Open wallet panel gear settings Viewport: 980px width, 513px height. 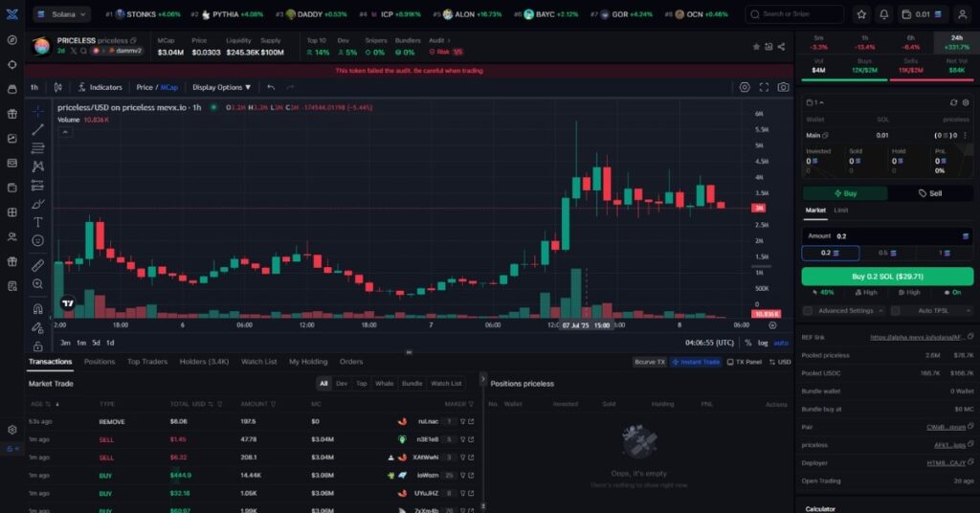click(966, 102)
